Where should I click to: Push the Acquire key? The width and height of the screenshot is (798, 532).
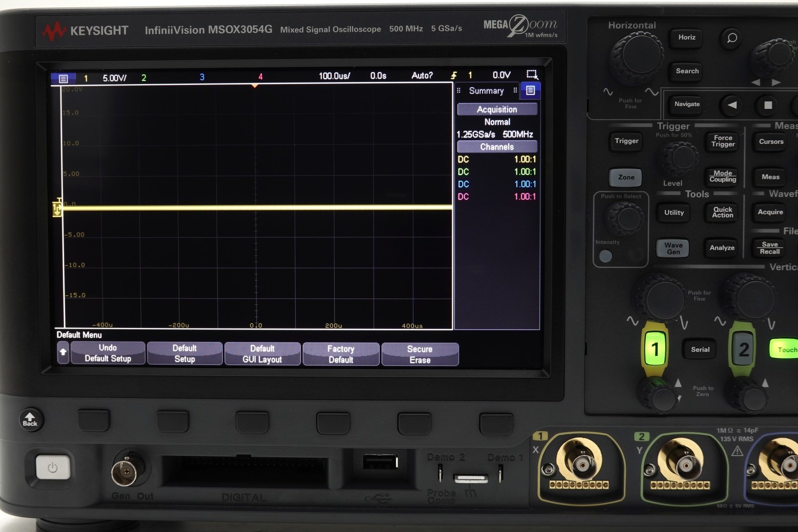tap(770, 212)
